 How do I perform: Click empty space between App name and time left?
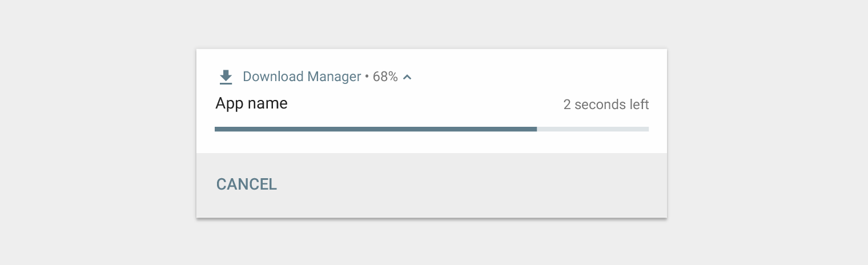[x=425, y=105]
